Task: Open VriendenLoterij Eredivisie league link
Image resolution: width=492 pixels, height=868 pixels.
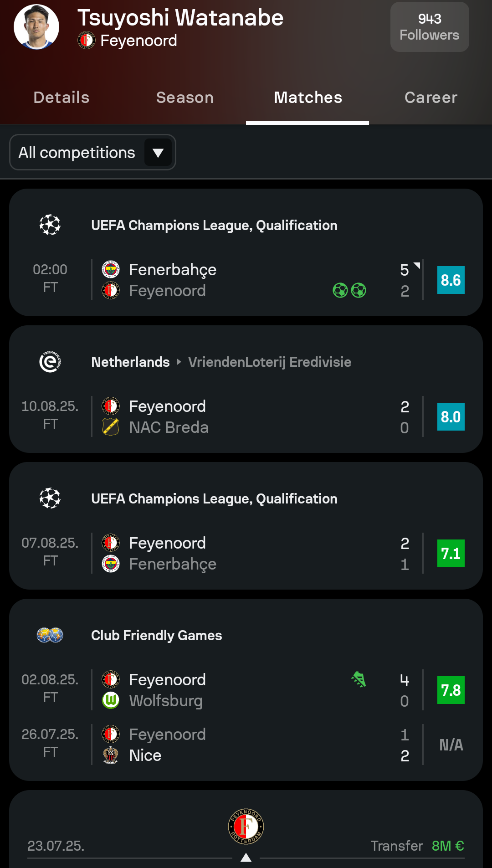Action: click(x=270, y=362)
